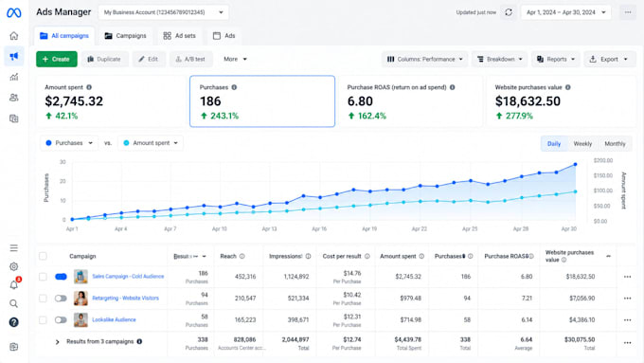The image size is (644, 363).
Task: Open Sales Campaign - Cold Audience link
Action: (x=128, y=276)
